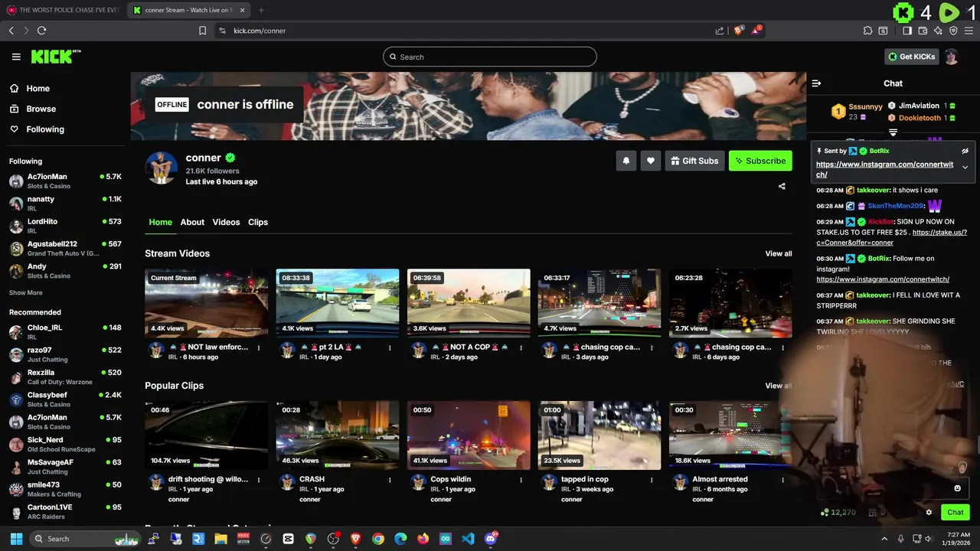Screen dimensions: 980x551
Task: Open options for 'Almost arrested' clip
Action: [782, 480]
